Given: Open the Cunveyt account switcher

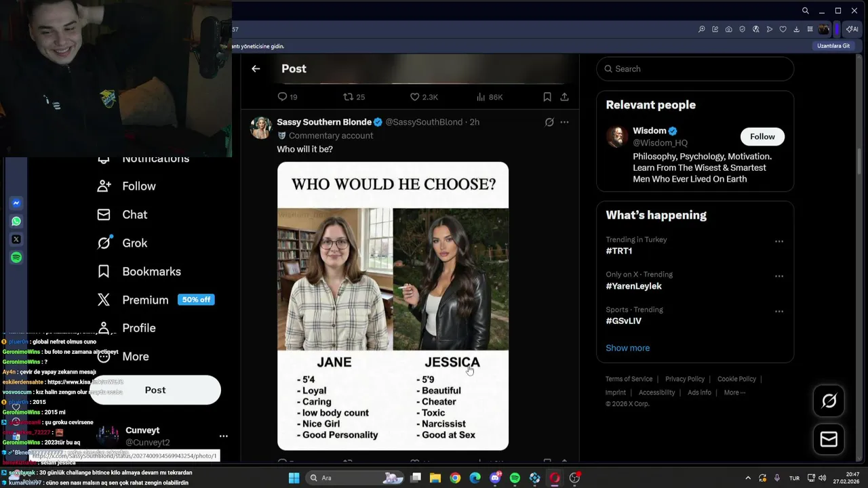Looking at the screenshot, I should click(163, 436).
